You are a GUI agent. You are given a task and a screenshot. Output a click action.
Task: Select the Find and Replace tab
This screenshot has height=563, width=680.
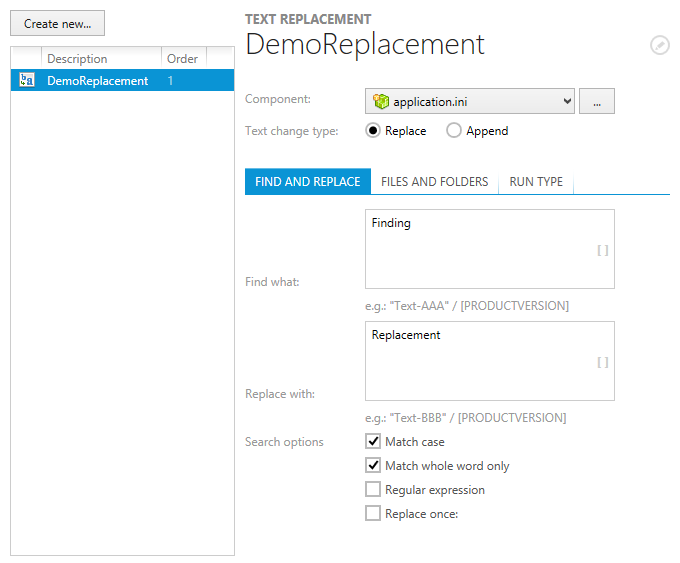tap(307, 182)
